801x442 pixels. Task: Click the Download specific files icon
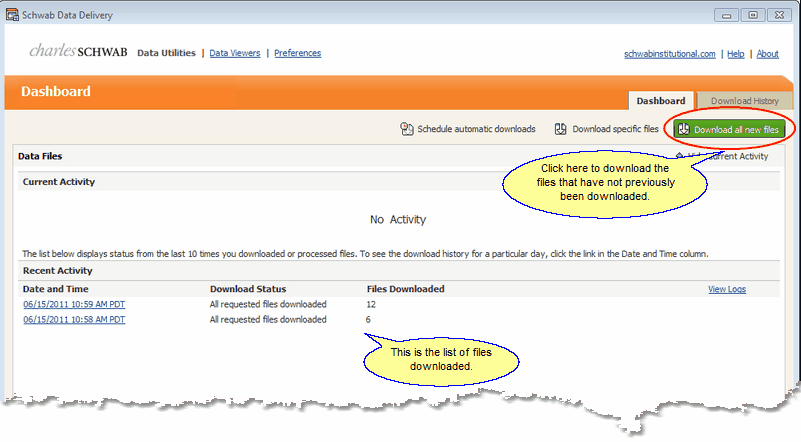click(x=560, y=129)
